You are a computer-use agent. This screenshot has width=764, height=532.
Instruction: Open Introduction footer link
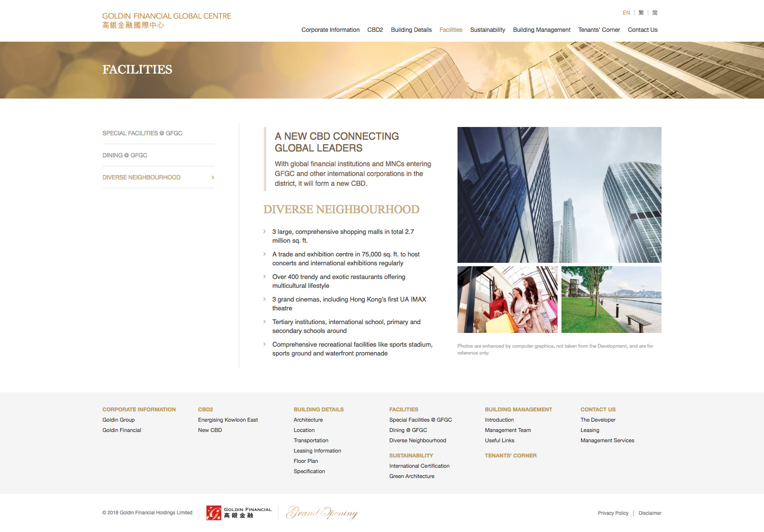(x=499, y=420)
